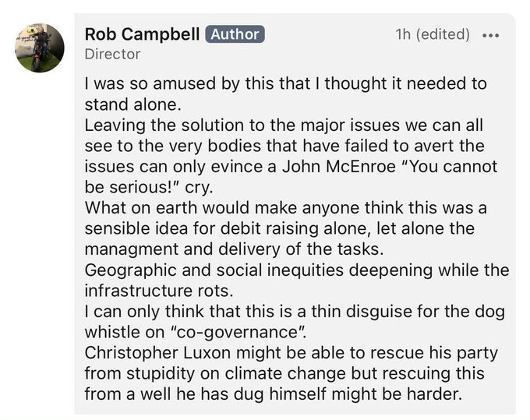The width and height of the screenshot is (530, 420).
Task: Click the Author badge beside the name
Action: [235, 34]
